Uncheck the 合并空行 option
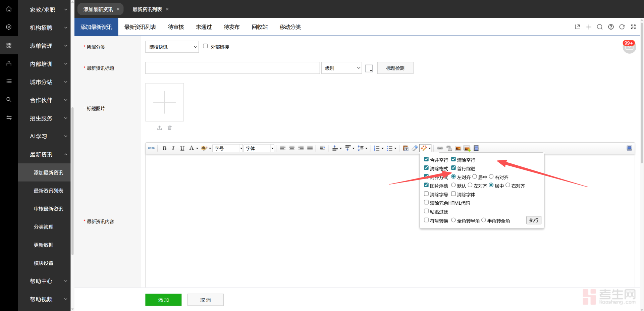644x311 pixels. coord(426,159)
